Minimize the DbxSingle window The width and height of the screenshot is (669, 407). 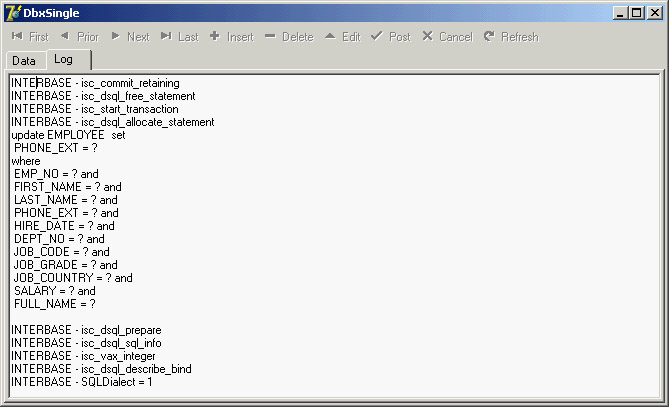621,12
